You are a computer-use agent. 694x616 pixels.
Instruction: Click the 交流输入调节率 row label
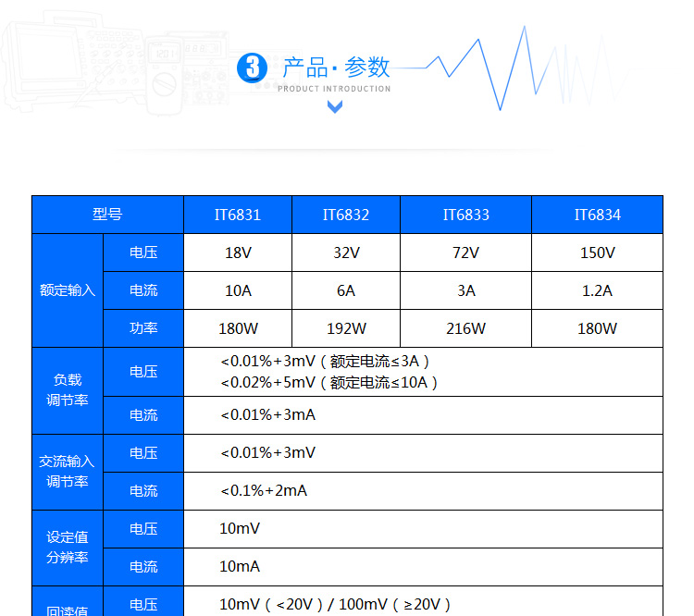point(68,472)
